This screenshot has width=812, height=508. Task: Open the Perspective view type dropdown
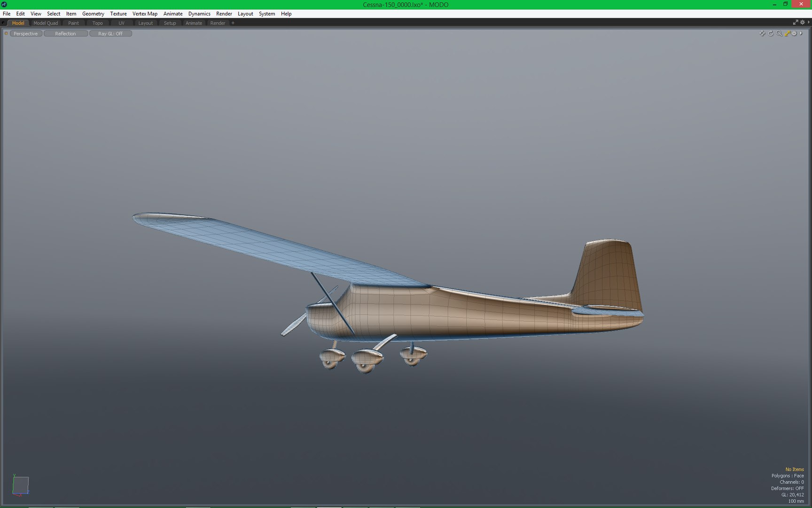[x=26, y=34]
